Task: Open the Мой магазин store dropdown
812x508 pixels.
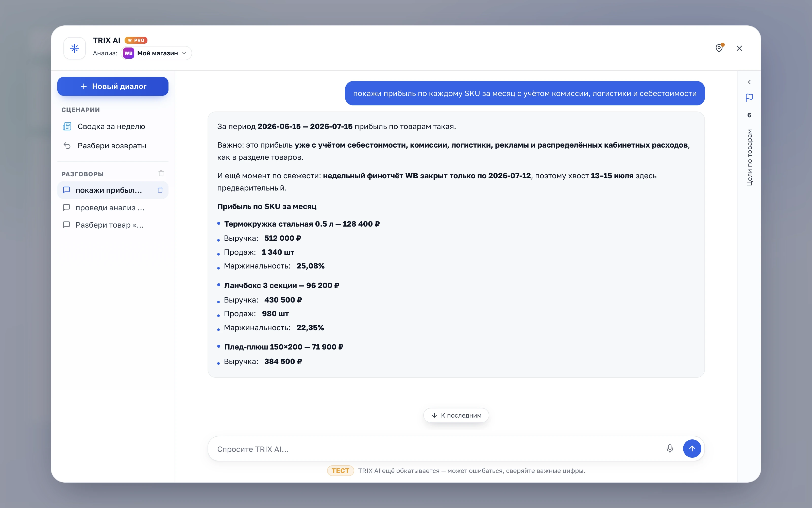Action: coord(156,53)
